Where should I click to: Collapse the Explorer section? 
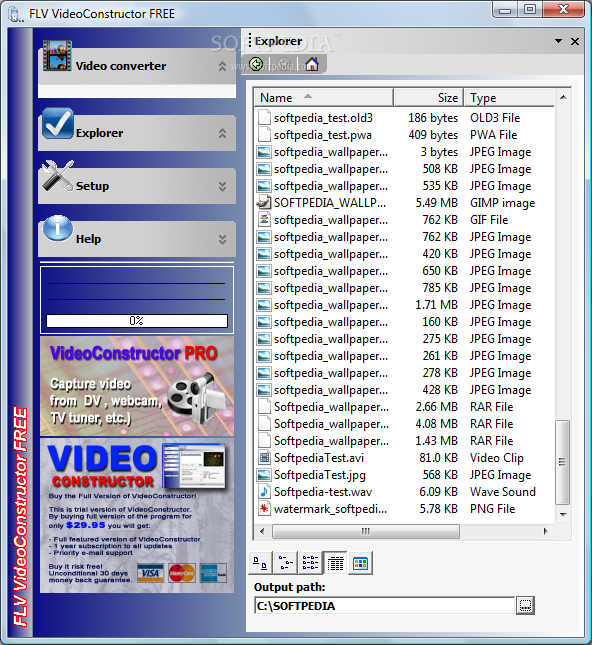tap(222, 133)
